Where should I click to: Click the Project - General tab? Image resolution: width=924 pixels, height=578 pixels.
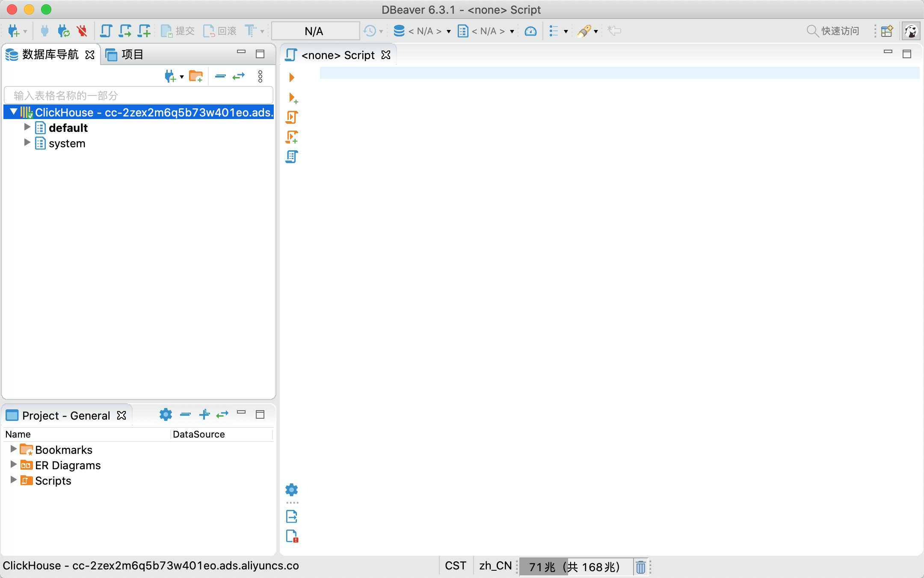(x=66, y=415)
